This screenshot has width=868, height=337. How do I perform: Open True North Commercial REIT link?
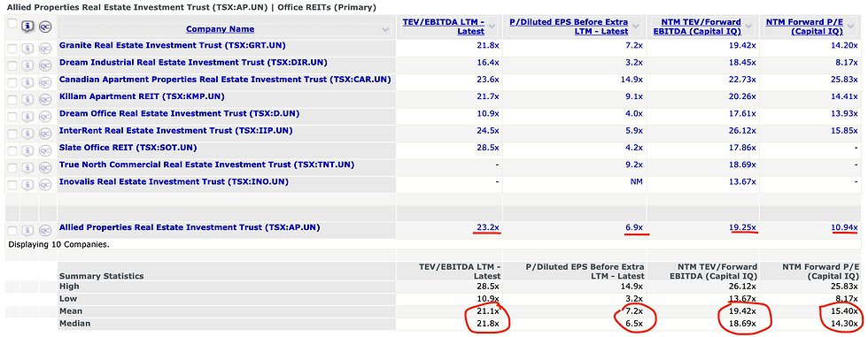pyautogui.click(x=207, y=165)
